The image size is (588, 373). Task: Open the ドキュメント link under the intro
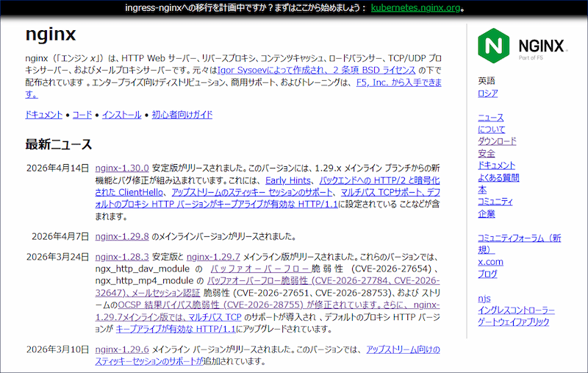[44, 115]
